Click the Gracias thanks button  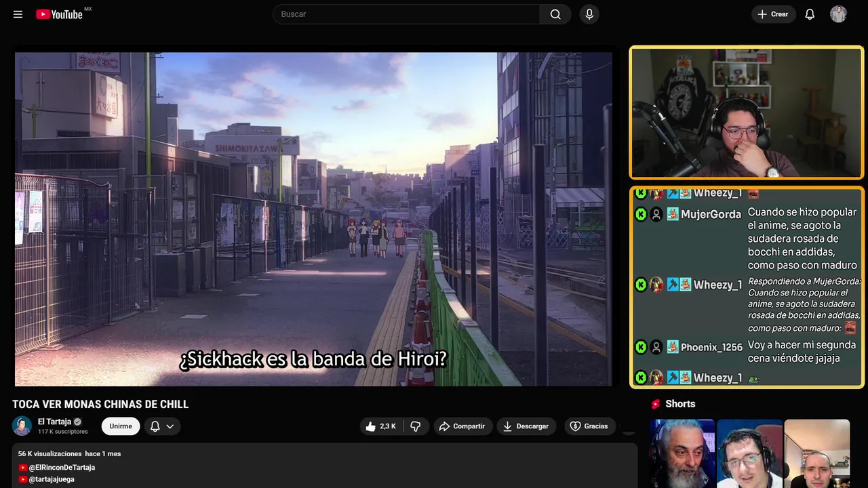[x=589, y=426]
